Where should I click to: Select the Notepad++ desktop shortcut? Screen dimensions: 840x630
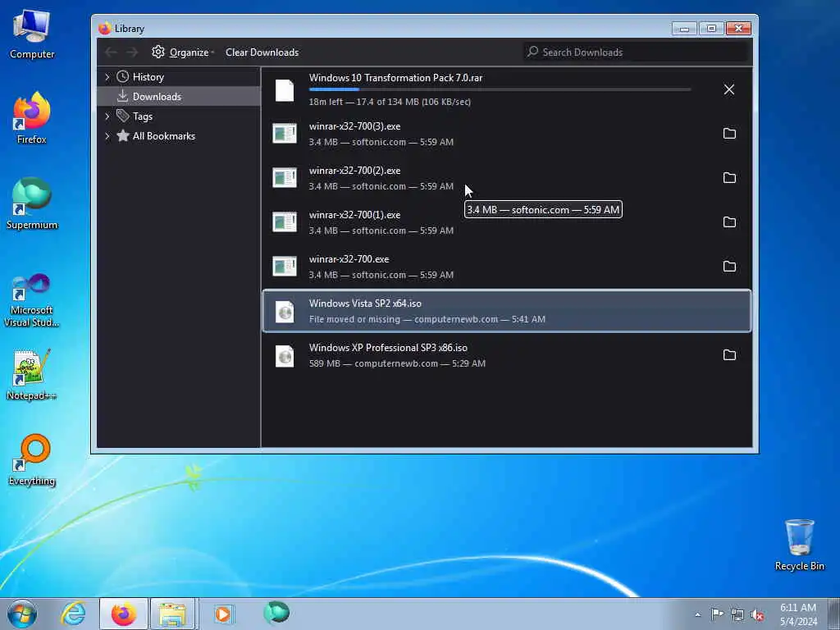tap(32, 375)
